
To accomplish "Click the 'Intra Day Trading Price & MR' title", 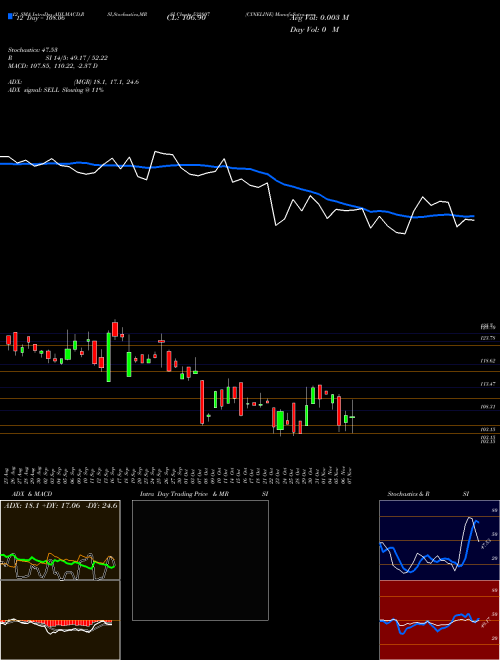I will point(184,494).
